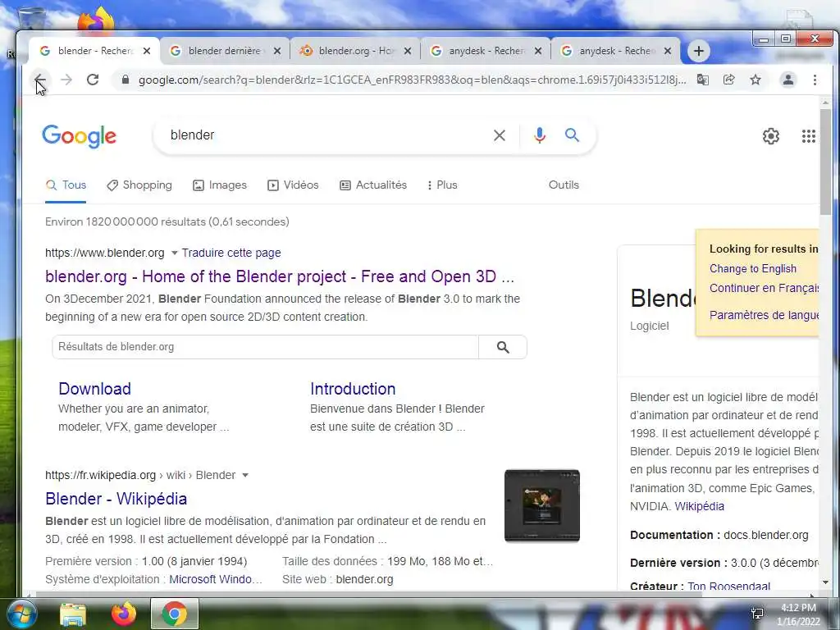The width and height of the screenshot is (840, 630).
Task: Start voice search with microphone icon
Action: tap(540, 135)
